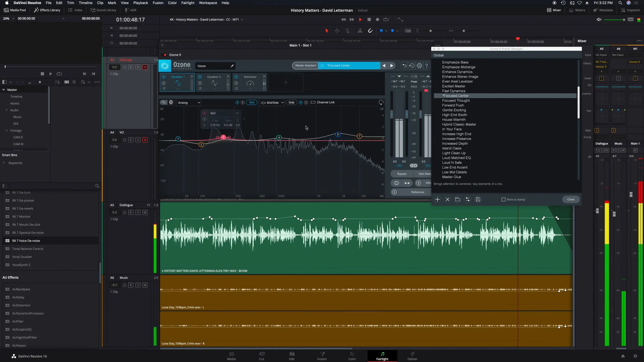This screenshot has height=362, width=644.
Task: Click the home icon at bottom right
Action: [623, 356]
